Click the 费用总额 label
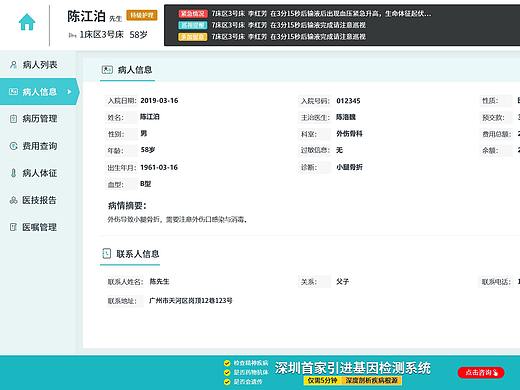520x390 pixels. tap(497, 134)
